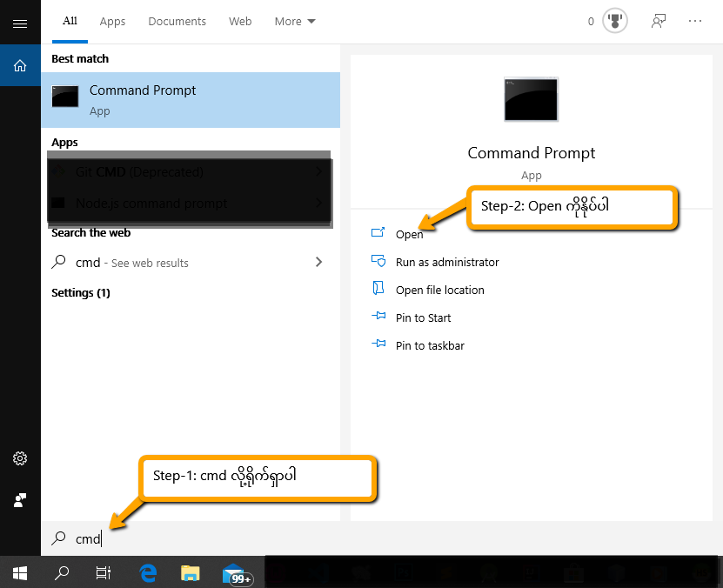The image size is (723, 588).
Task: Choose Pin to taskbar
Action: [430, 345]
